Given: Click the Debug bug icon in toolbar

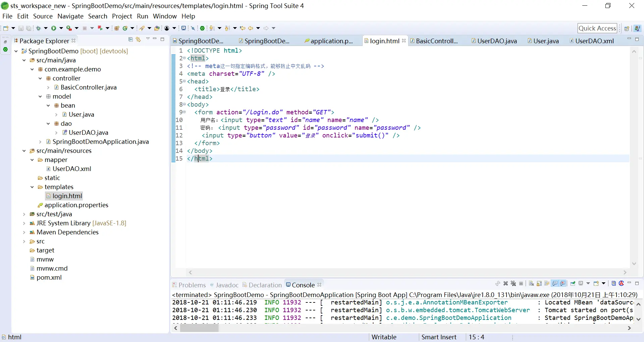Looking at the screenshot, I should click(39, 28).
